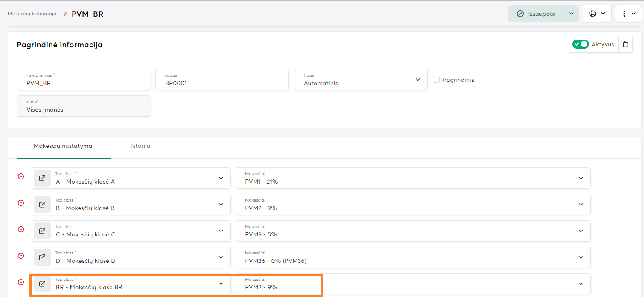
Task: Open external link for tax class C
Action: pyautogui.click(x=42, y=231)
